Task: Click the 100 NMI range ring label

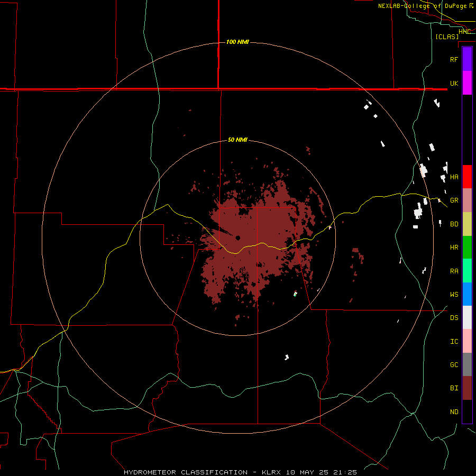Action: click(237, 42)
